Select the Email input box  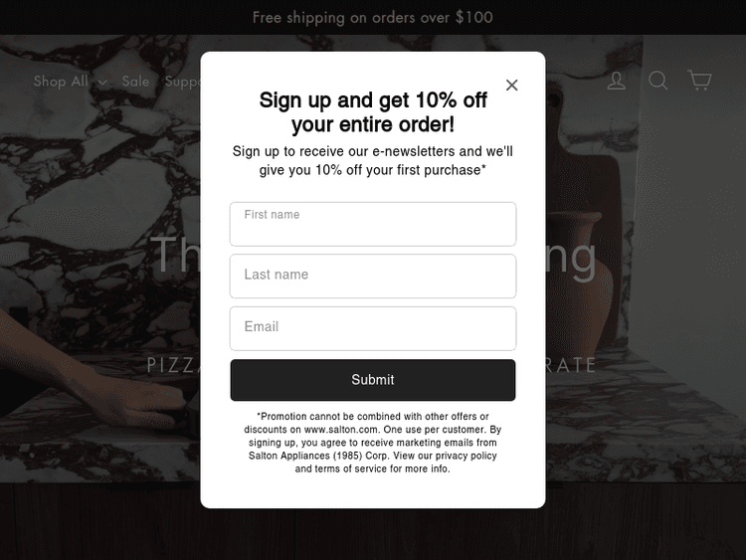click(x=373, y=328)
